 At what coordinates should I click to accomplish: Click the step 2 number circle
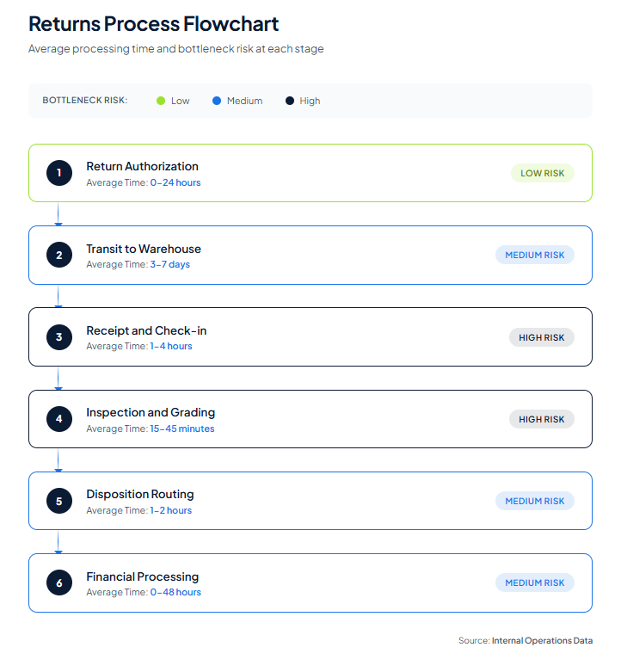coord(59,255)
